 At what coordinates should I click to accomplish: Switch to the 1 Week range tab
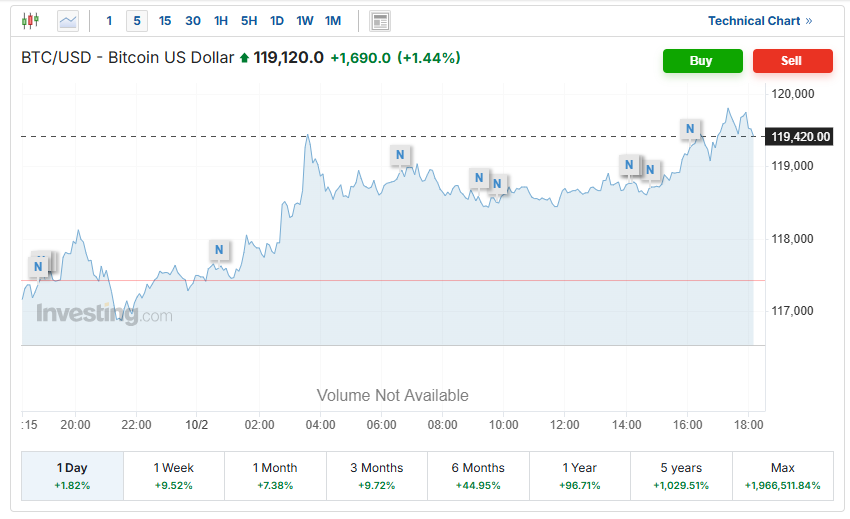point(174,476)
